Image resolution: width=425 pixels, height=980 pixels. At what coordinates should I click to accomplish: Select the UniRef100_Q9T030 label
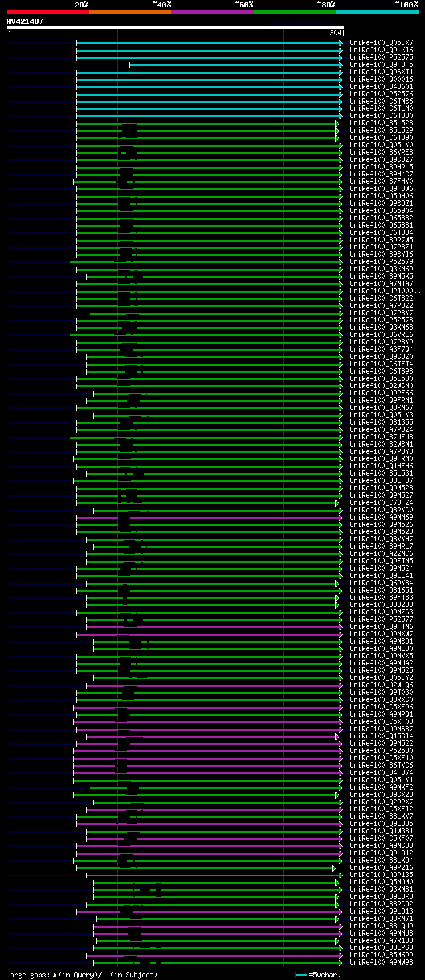[x=381, y=693]
